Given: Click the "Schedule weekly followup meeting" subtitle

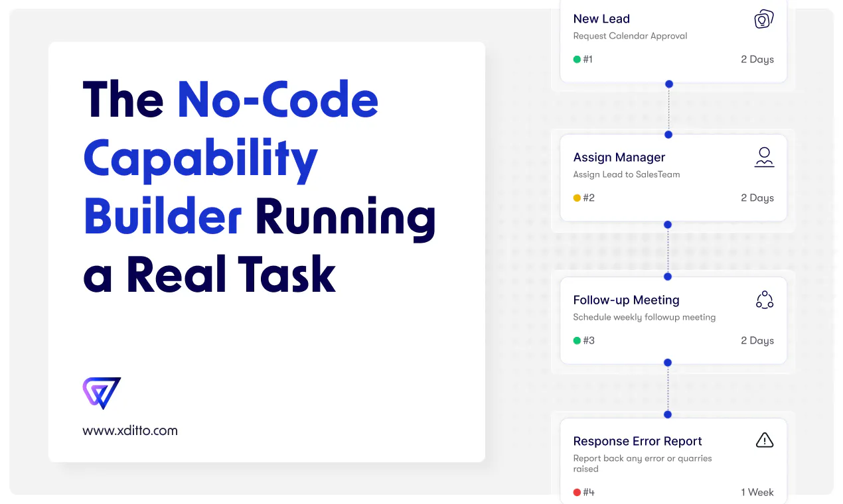Looking at the screenshot, I should [645, 317].
